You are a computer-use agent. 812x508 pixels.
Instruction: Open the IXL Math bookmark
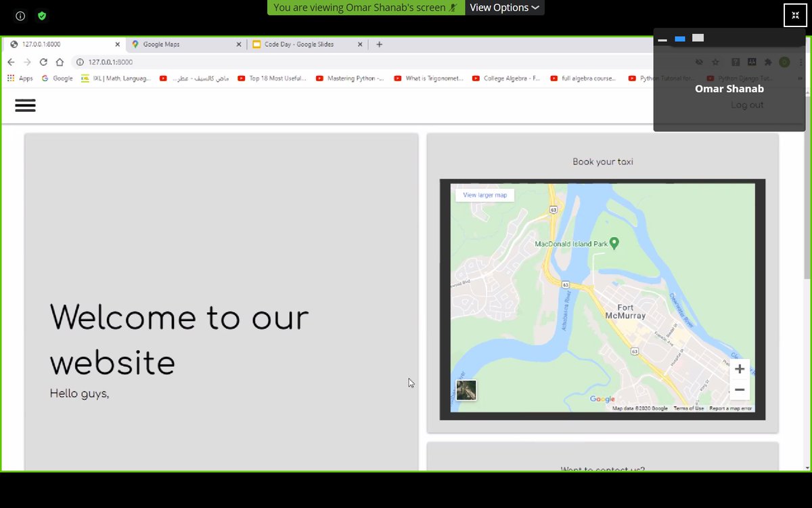pyautogui.click(x=116, y=79)
